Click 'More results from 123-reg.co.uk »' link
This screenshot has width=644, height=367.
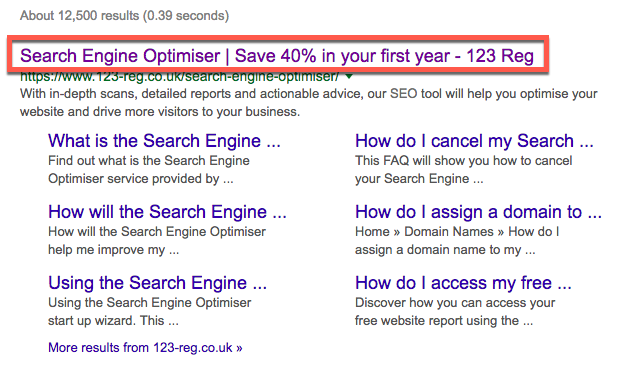[145, 348]
